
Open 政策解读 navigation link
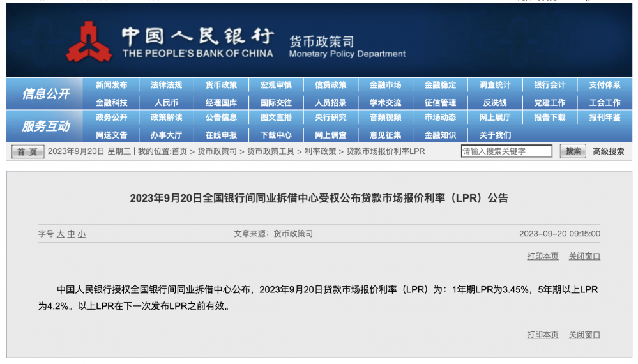[x=167, y=117]
